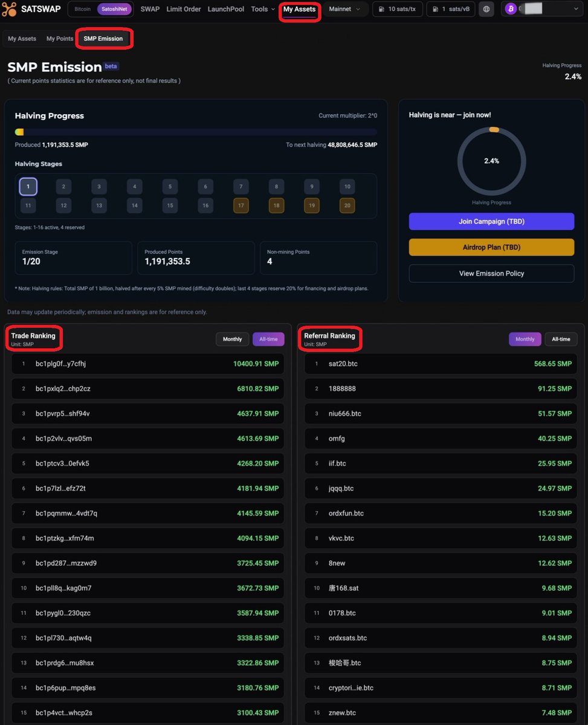588x725 pixels.
Task: Click the Bitcoin wallet avatar icon
Action: pos(511,9)
